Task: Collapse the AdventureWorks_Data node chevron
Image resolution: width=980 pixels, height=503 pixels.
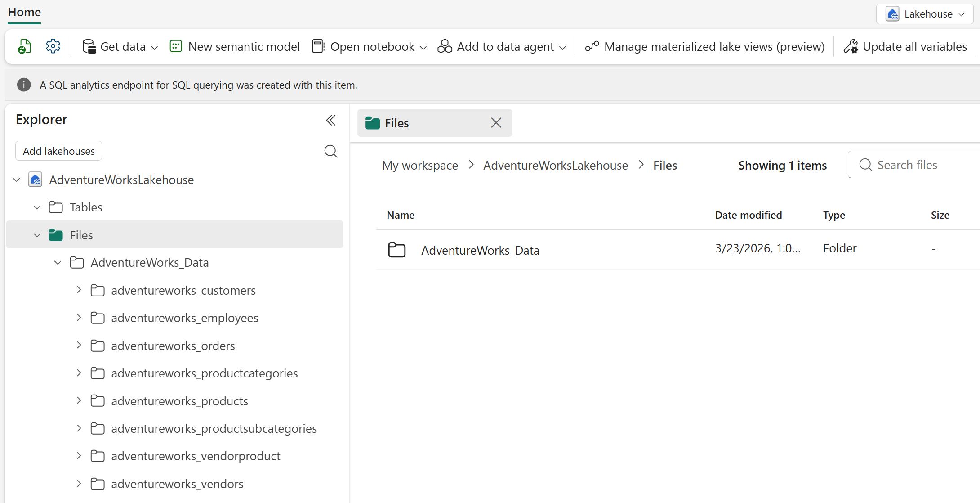Action: [58, 263]
